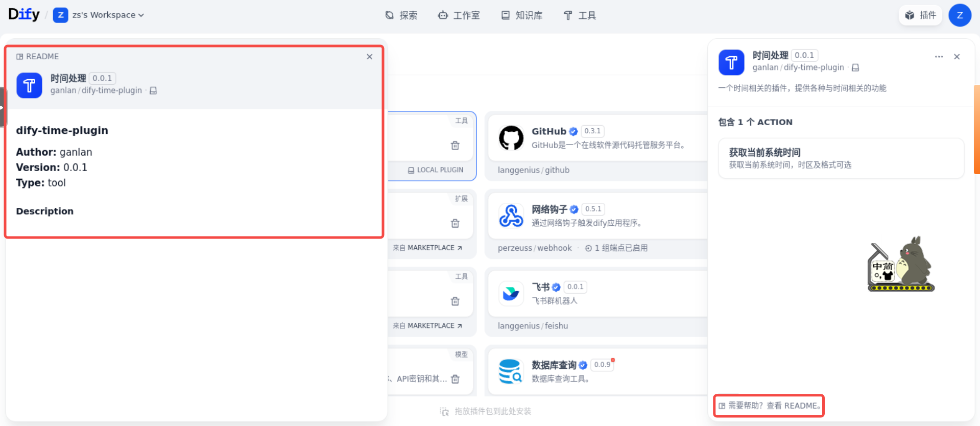Click the 时间处理 icon in README panel
The width and height of the screenshot is (980, 426).
pos(29,85)
